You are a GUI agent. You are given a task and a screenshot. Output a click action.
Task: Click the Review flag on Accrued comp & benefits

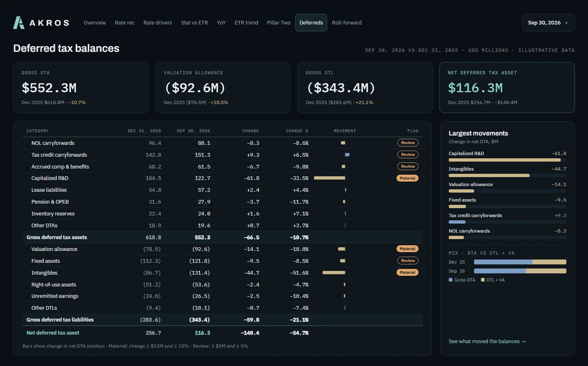tap(408, 166)
